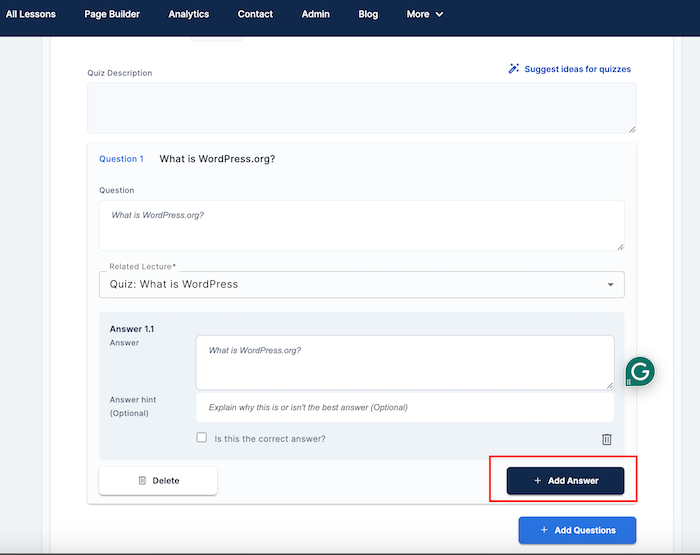This screenshot has height=555, width=700.
Task: Open the Grammarly floating widget
Action: coord(640,371)
